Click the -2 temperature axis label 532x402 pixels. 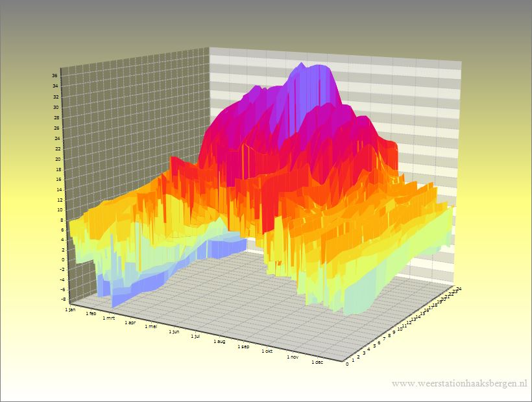click(x=62, y=270)
